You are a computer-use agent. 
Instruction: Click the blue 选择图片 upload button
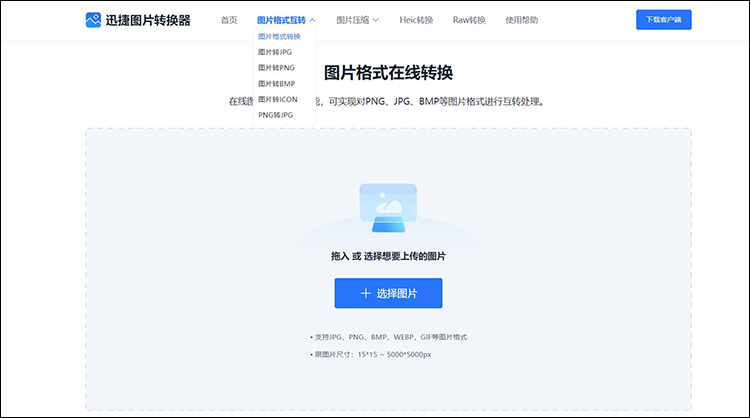click(388, 293)
